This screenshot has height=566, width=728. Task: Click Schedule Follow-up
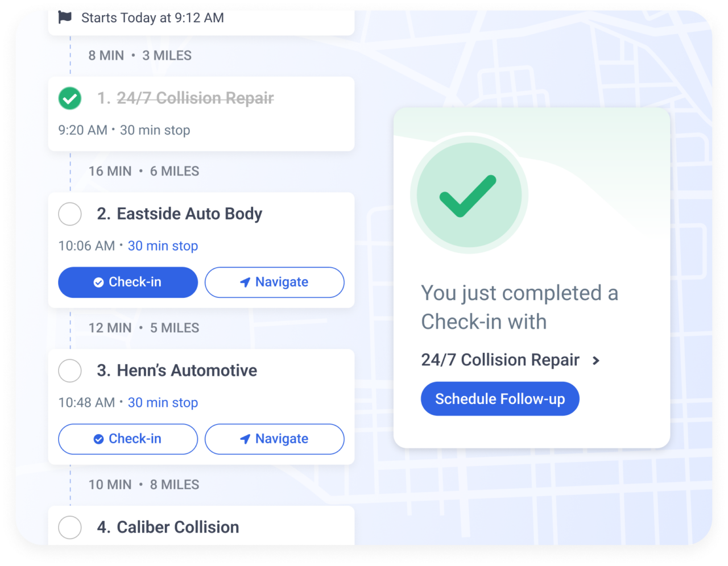pos(500,398)
